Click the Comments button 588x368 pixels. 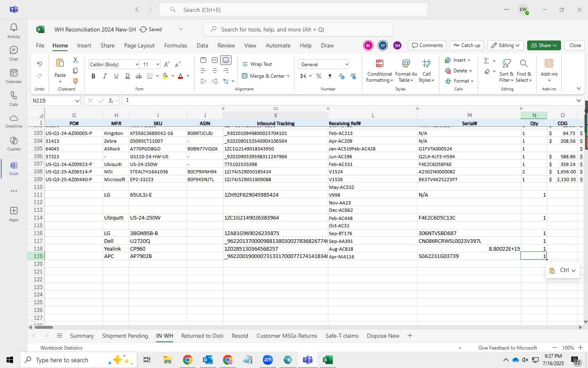tap(427, 45)
